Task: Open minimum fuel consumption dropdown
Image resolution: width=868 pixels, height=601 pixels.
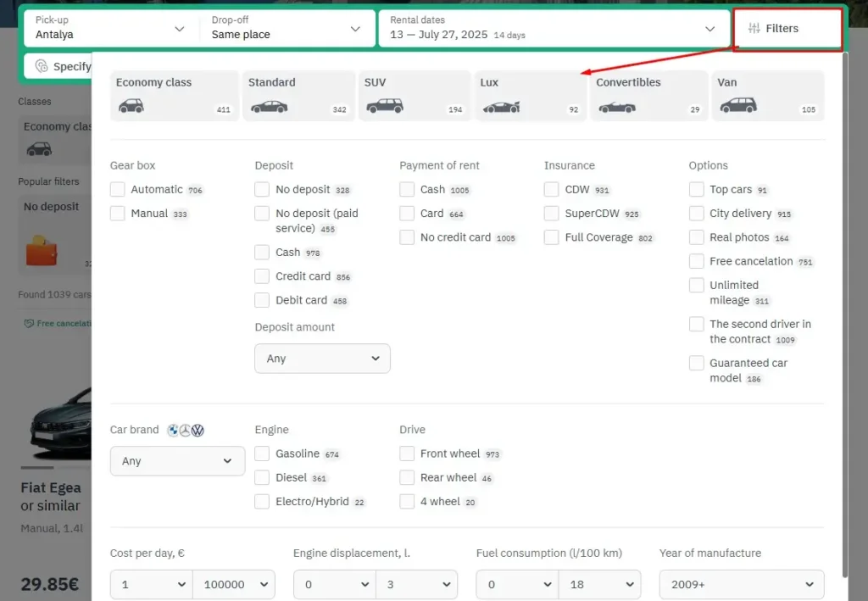Action: click(x=518, y=584)
